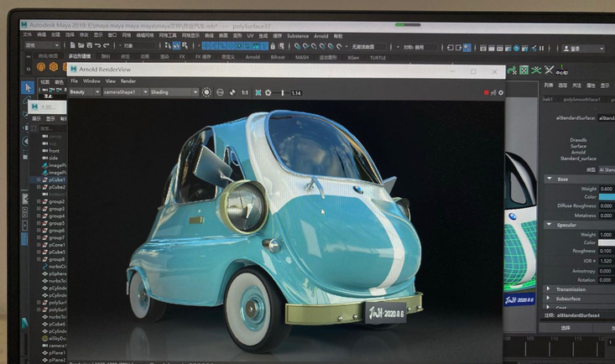Open the Arnold menu in Maya menu bar
This screenshot has width=615, height=364.
pyautogui.click(x=321, y=36)
